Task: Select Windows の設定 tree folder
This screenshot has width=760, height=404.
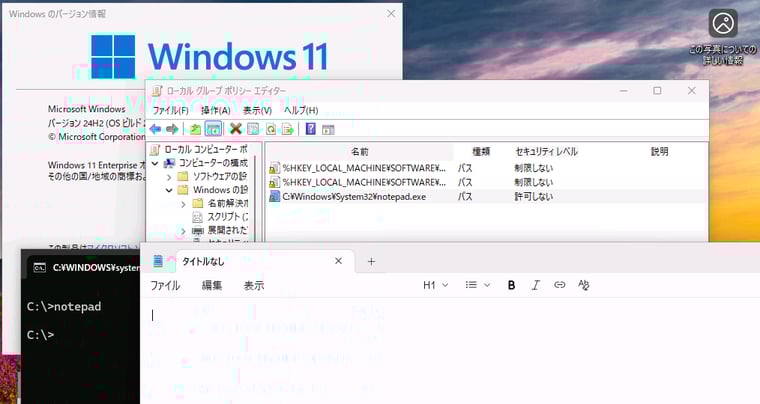Action: (221, 190)
